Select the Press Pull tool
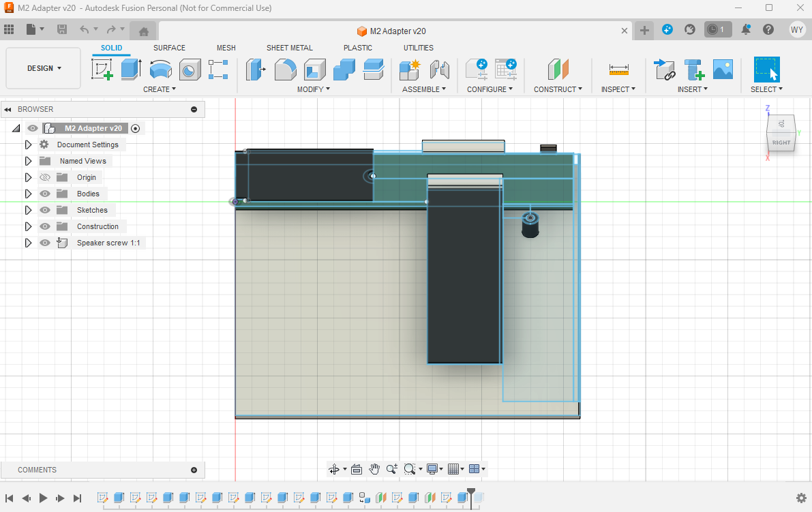Screen dimensions: 812x512 point(255,70)
